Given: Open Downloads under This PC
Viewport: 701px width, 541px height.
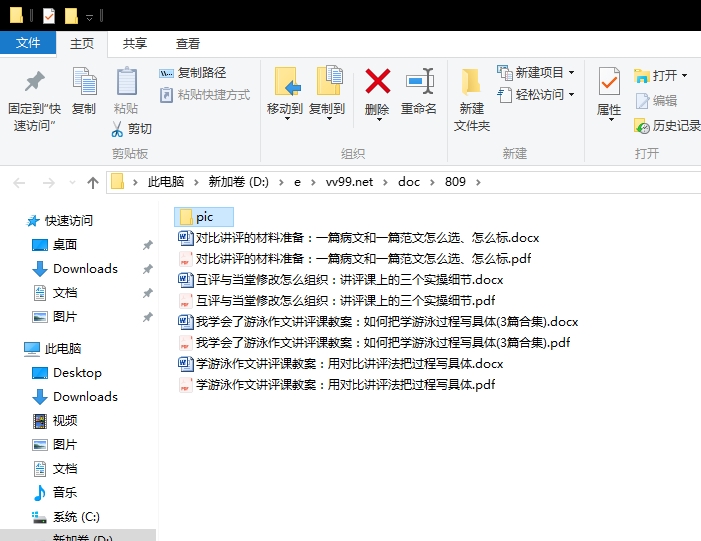Looking at the screenshot, I should pyautogui.click(x=85, y=397).
